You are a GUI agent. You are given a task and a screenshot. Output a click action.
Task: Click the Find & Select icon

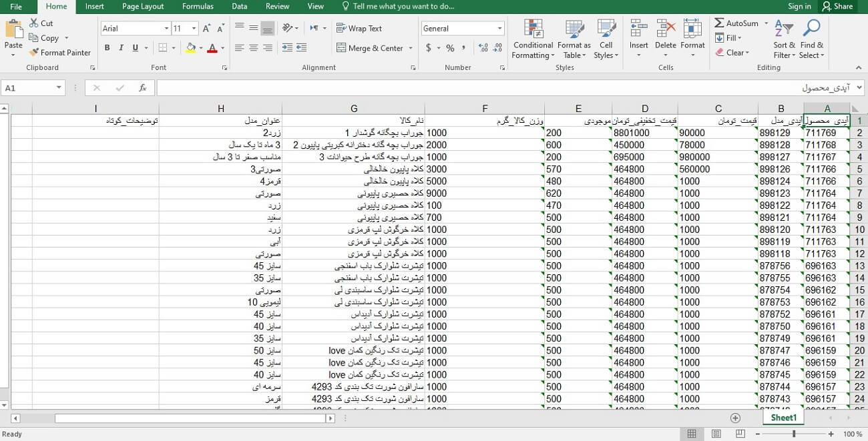(x=811, y=39)
